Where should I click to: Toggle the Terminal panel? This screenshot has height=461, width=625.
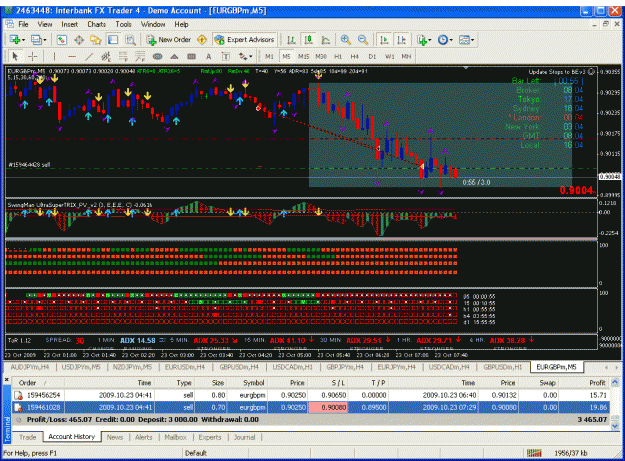[113, 40]
